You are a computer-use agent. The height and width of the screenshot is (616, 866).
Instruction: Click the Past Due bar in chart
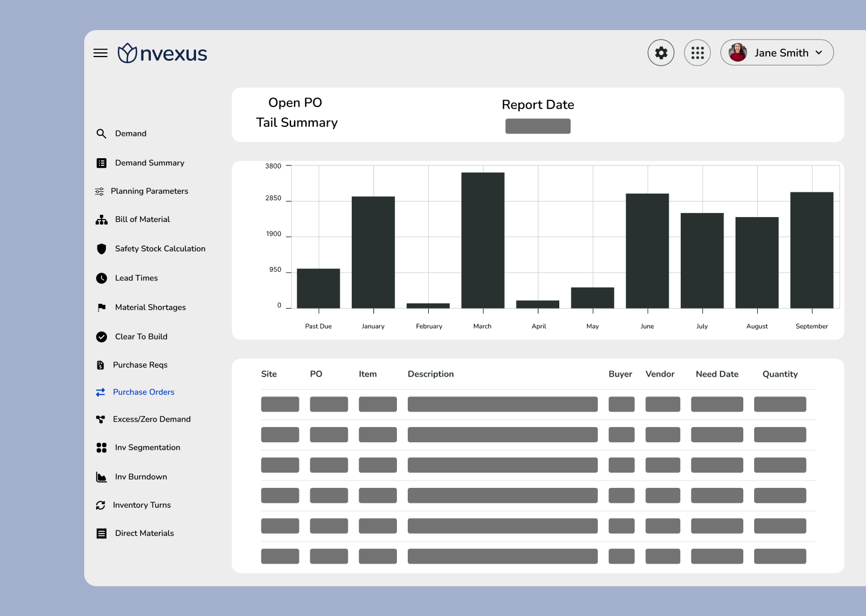[318, 289]
